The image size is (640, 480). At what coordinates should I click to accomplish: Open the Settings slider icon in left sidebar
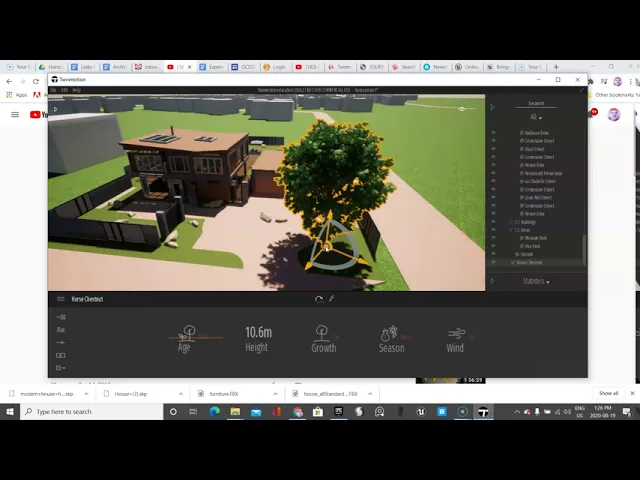tap(61, 342)
